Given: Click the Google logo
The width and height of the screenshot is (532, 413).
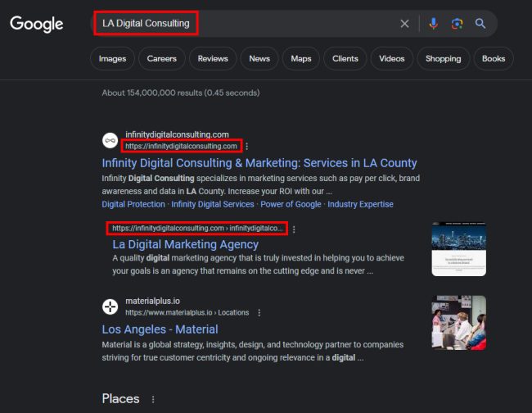Looking at the screenshot, I should coord(36,24).
